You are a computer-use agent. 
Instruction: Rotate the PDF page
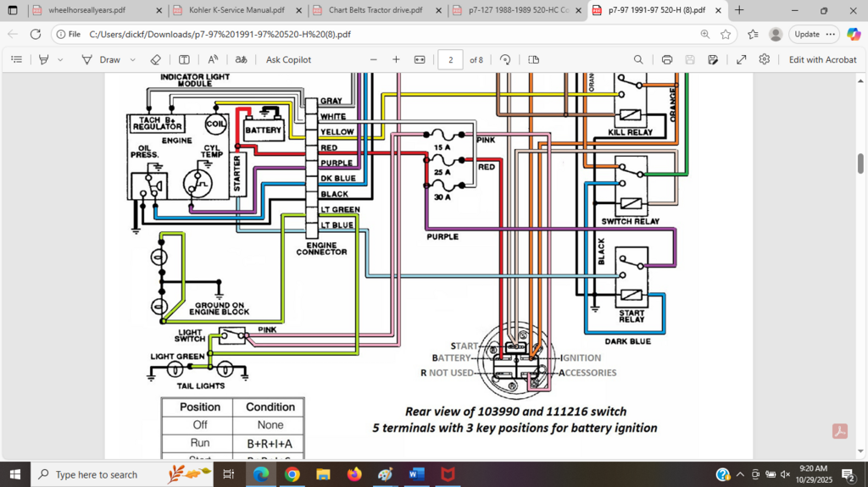tap(505, 60)
